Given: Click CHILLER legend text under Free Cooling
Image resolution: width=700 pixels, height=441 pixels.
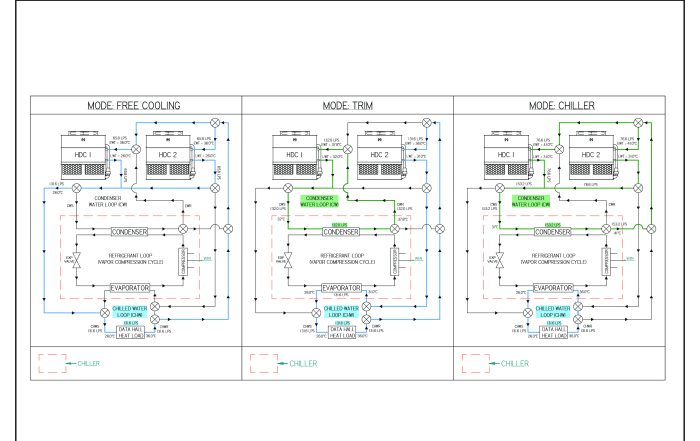Looking at the screenshot, I should [89, 363].
